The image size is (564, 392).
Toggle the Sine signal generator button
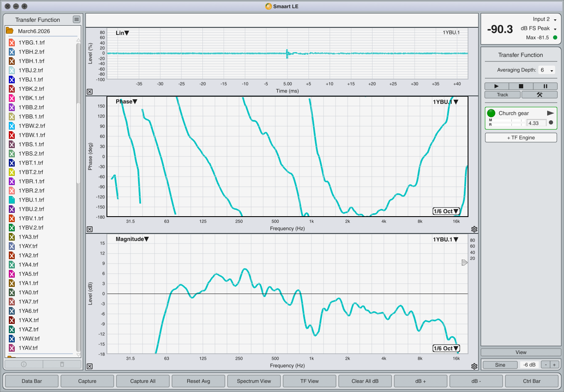coord(500,365)
